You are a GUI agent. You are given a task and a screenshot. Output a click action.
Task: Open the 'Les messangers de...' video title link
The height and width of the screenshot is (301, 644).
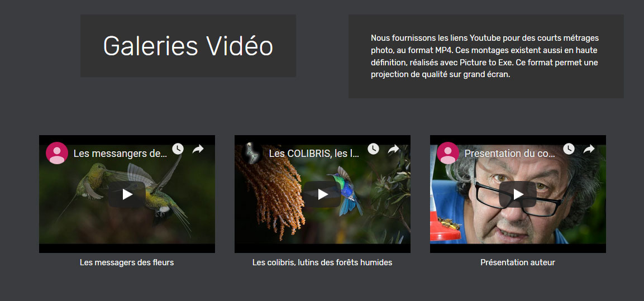(120, 154)
